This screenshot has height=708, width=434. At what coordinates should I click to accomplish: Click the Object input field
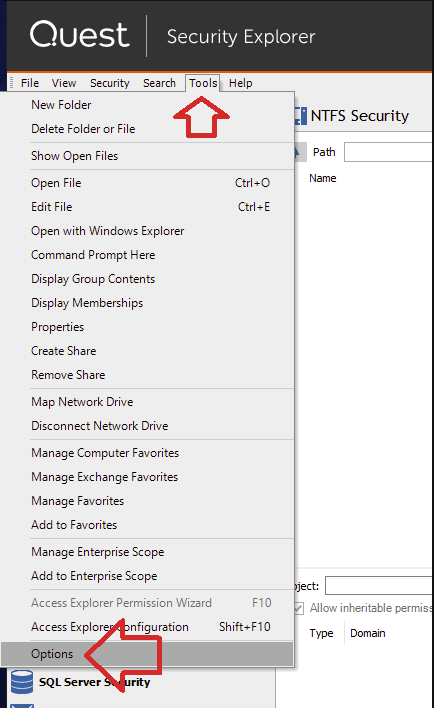point(379,586)
